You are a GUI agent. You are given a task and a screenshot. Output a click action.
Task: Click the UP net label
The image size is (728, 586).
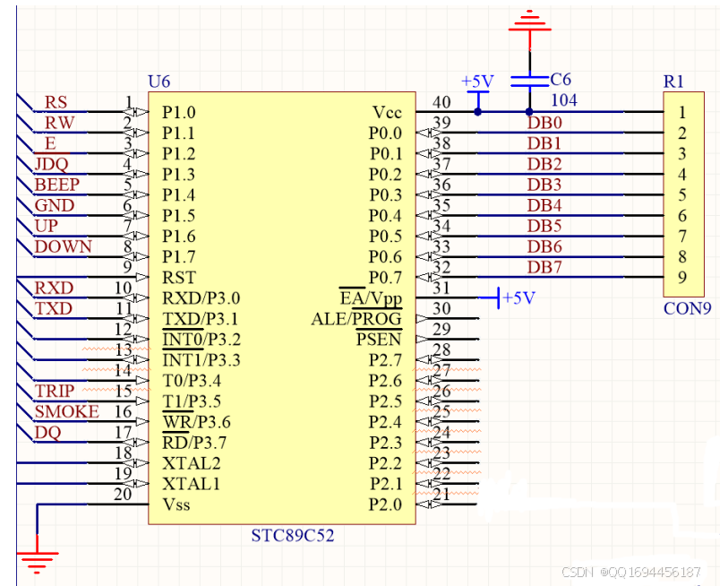(x=46, y=226)
